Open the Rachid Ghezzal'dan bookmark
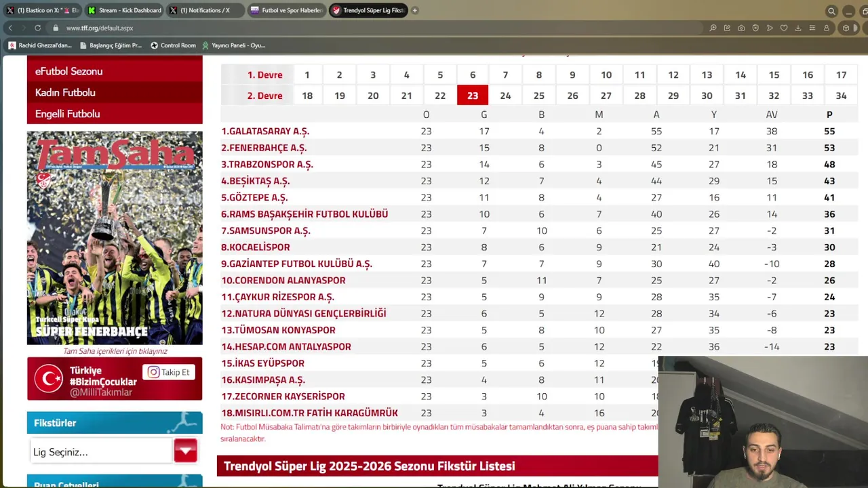The image size is (868, 488). tap(40, 45)
